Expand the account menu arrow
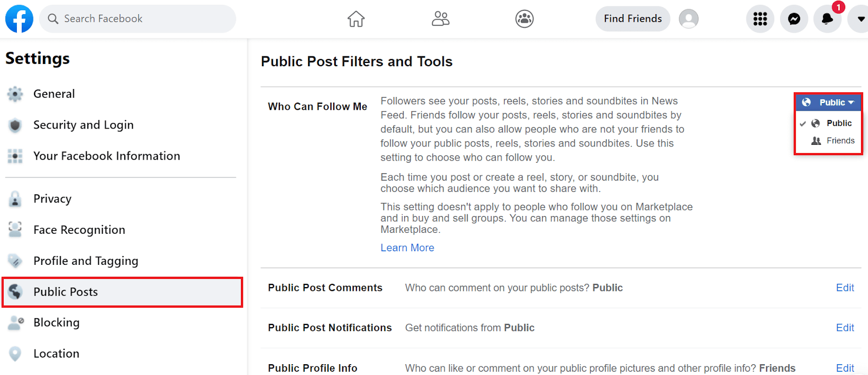Viewport: 868px width, 375px height. (861, 19)
